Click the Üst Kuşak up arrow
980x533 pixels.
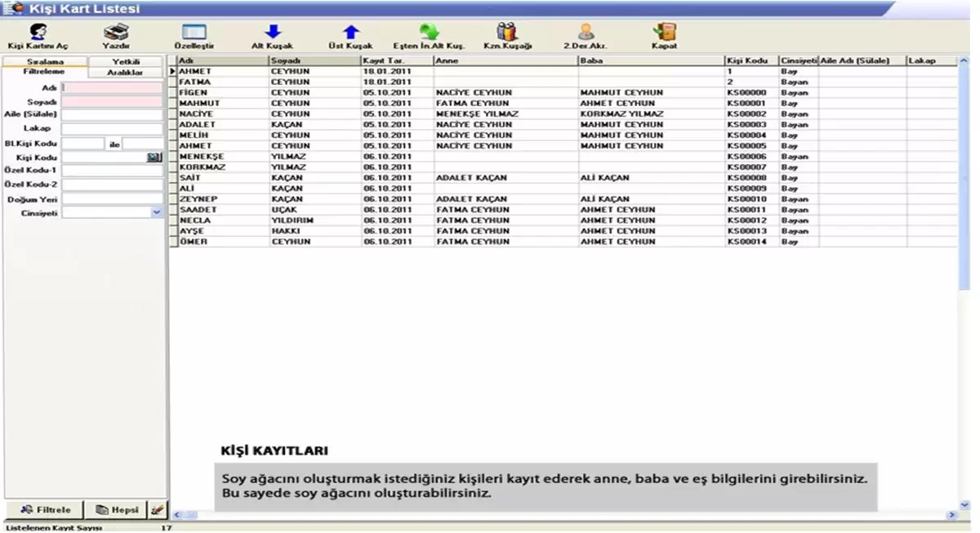point(350,33)
